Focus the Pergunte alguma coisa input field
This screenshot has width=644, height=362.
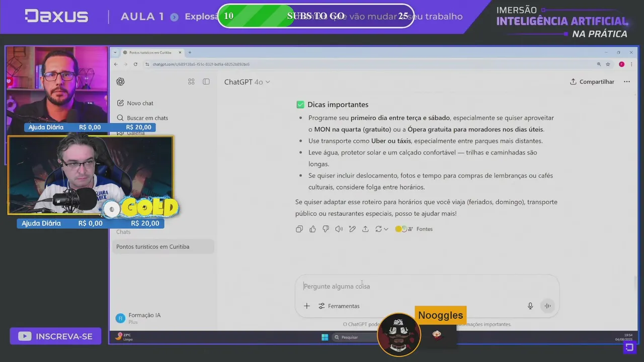[427, 287]
